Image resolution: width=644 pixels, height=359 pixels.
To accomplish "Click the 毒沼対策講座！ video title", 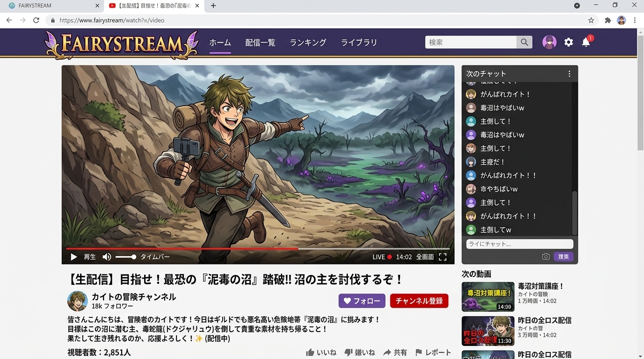I will pyautogui.click(x=541, y=286).
